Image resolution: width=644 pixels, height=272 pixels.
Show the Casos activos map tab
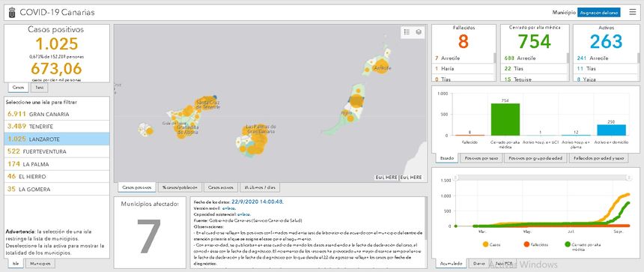[221, 187]
